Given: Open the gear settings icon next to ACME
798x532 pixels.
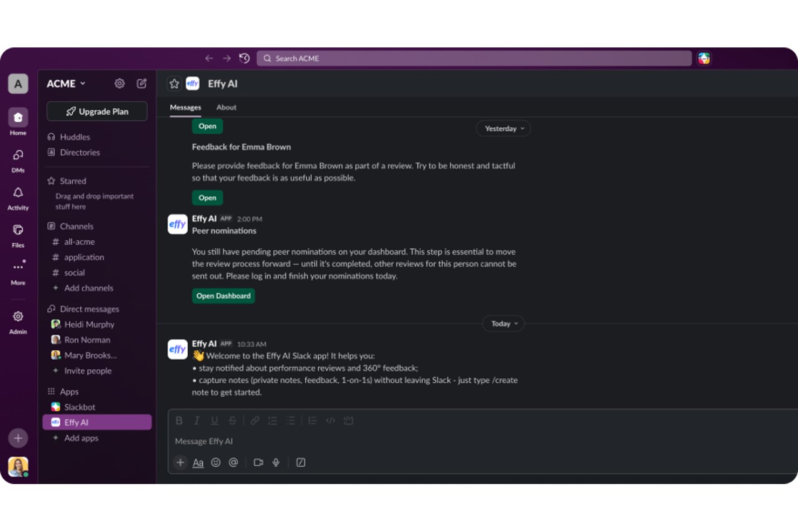Looking at the screenshot, I should tap(120, 84).
